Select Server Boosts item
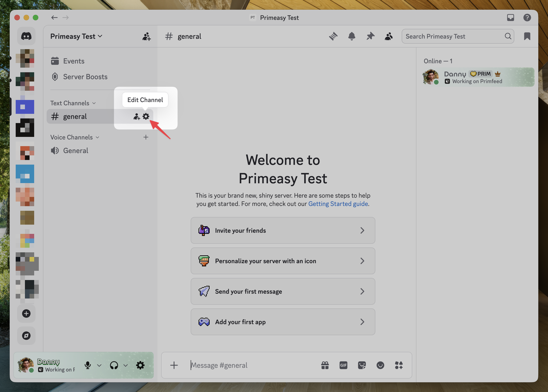This screenshot has width=548, height=392. click(x=85, y=77)
